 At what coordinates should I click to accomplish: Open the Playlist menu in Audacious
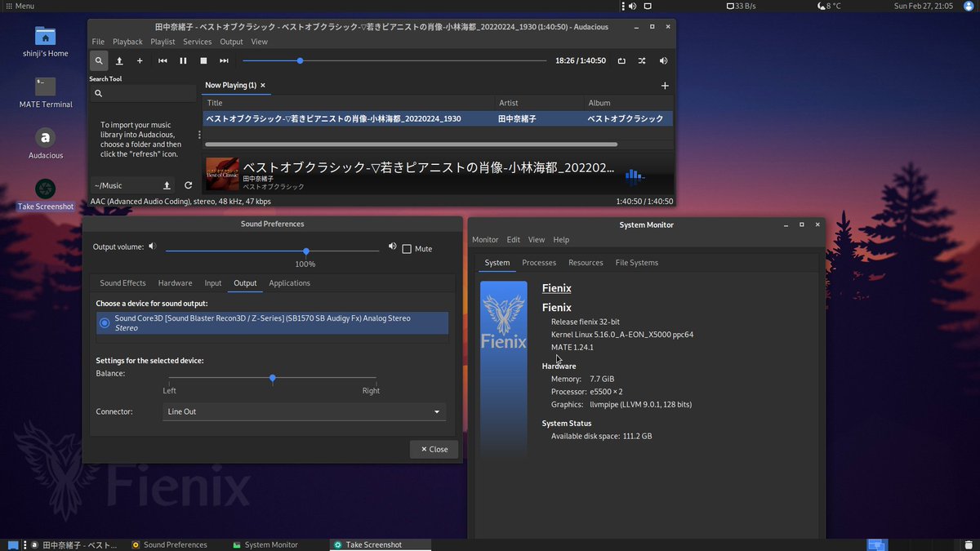(163, 42)
